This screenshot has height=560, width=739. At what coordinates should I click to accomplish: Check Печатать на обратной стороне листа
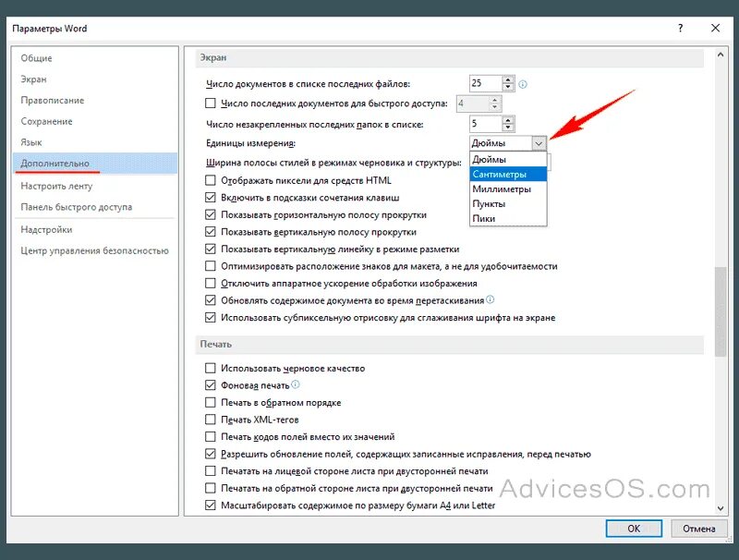211,488
